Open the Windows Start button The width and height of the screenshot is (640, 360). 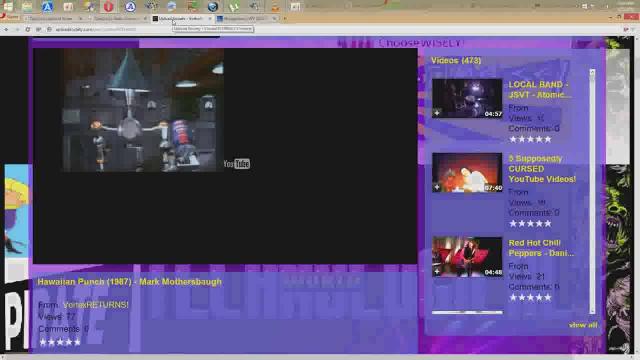[x=8, y=6]
